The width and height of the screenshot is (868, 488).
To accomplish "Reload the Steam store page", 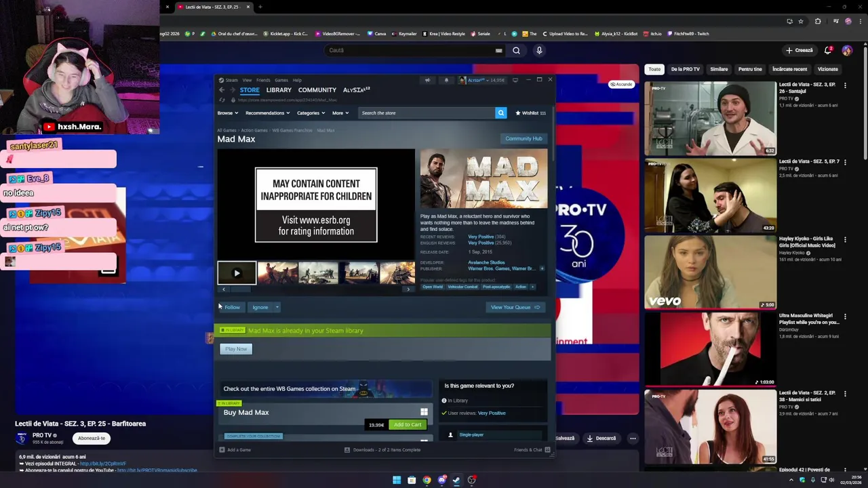I will tap(222, 100).
